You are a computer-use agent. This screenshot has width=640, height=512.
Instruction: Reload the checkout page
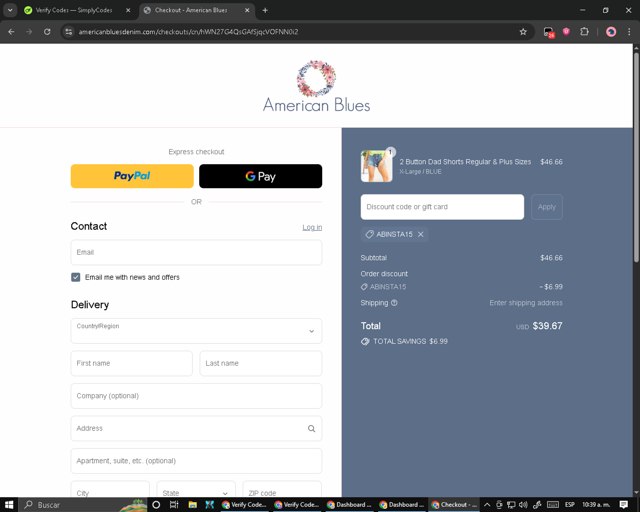(x=47, y=32)
